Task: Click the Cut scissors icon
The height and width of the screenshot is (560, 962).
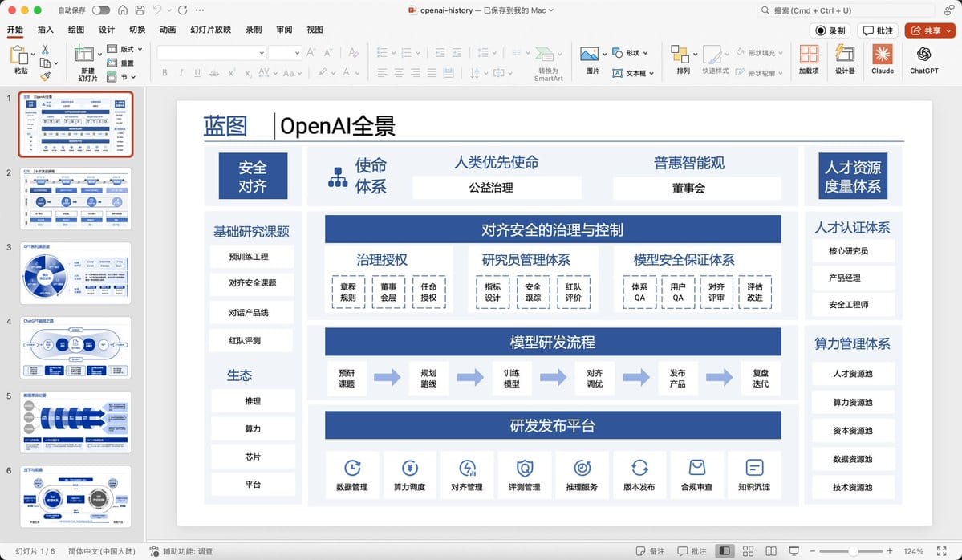Action: pyautogui.click(x=45, y=50)
